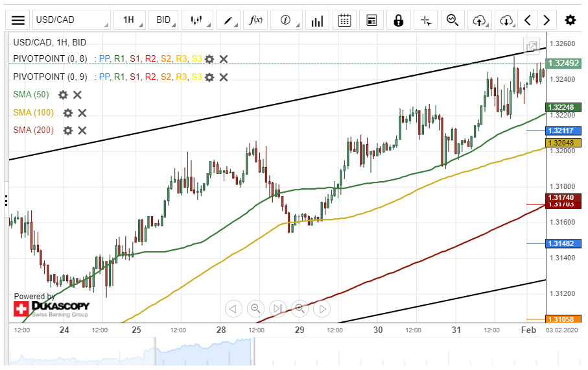The height and width of the screenshot is (370, 588).
Task: Click blue pivot price tag 1.32117
Action: (x=563, y=130)
